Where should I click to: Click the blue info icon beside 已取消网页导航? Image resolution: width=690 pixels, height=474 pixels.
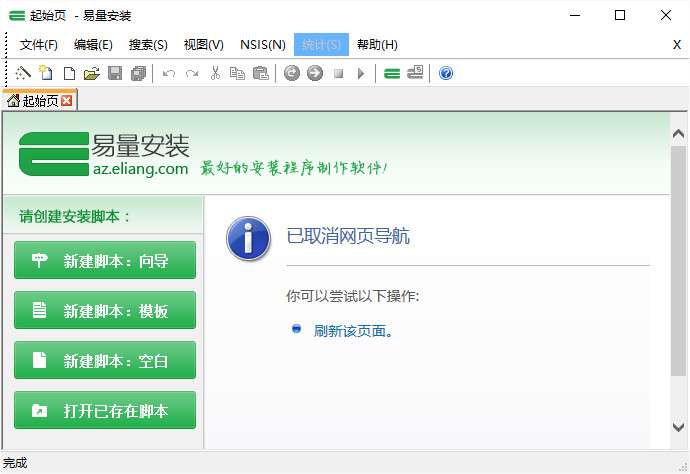(x=248, y=238)
